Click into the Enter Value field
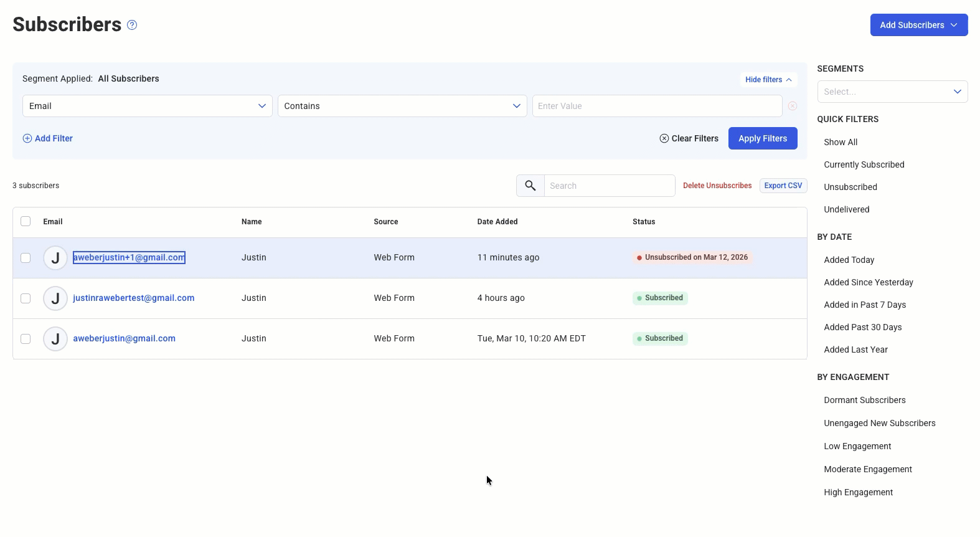The width and height of the screenshot is (980, 537). point(657,106)
